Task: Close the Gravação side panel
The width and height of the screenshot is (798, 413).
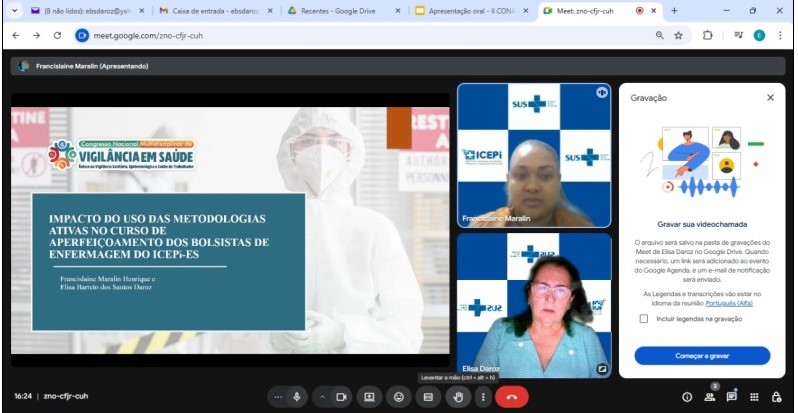Action: (770, 98)
